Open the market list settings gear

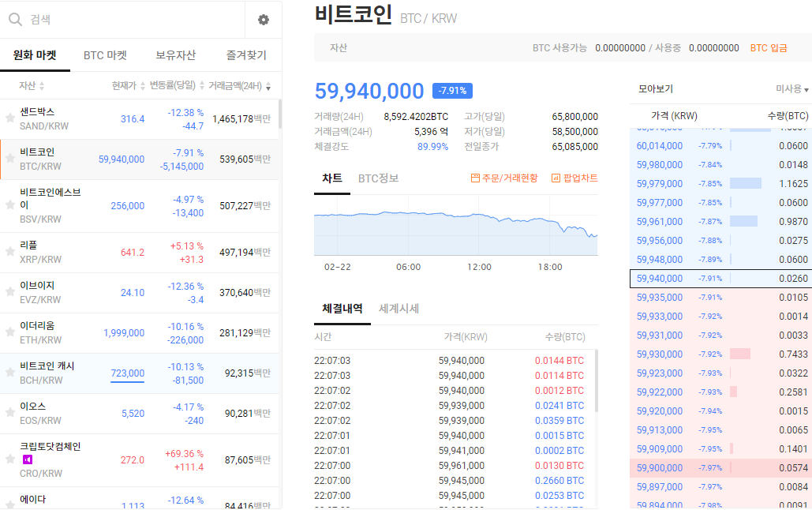click(264, 20)
